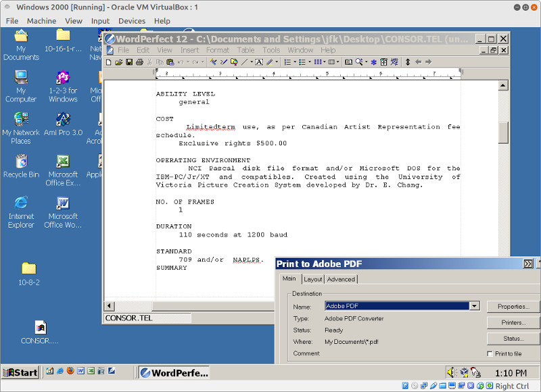Open the printer Name combo box dropdown
This screenshot has width=541, height=392.
[475, 305]
